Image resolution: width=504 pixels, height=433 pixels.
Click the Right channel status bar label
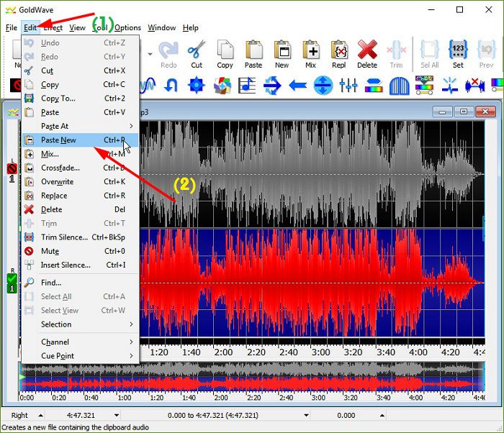coord(19,415)
